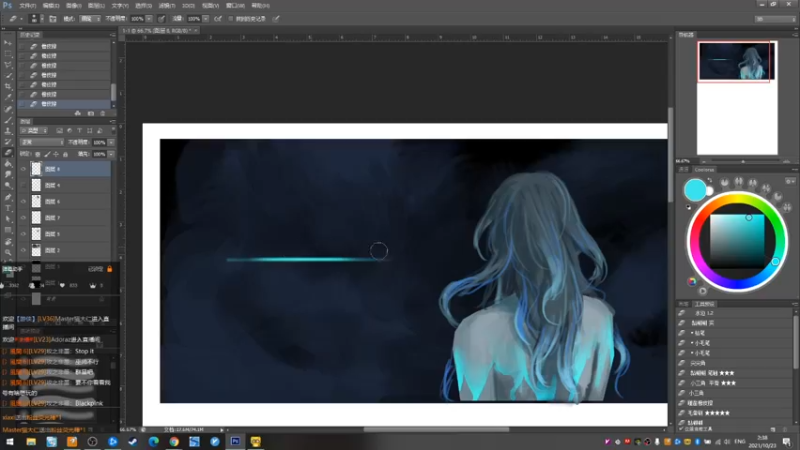Open the Coolorus settings dropdown

pos(790,181)
